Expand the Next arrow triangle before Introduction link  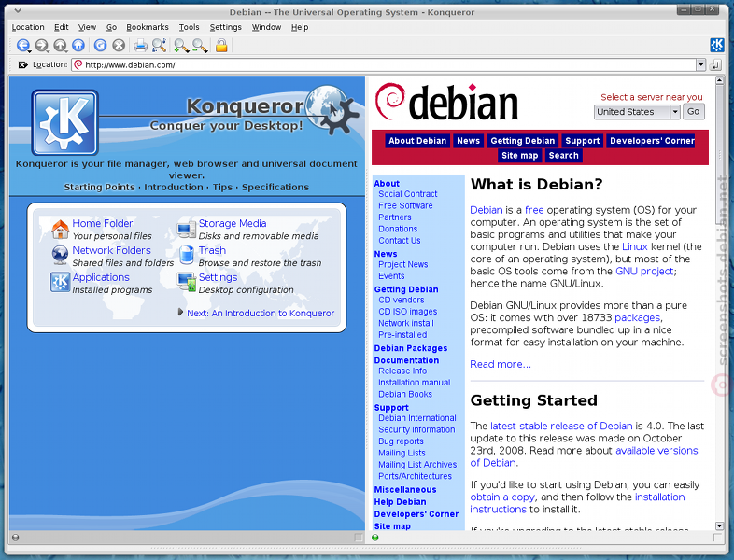(x=180, y=312)
